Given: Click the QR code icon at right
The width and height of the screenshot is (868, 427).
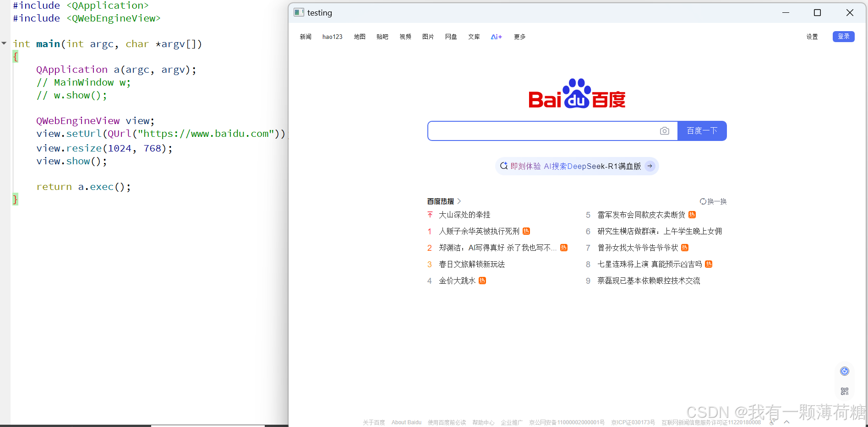Looking at the screenshot, I should [845, 391].
